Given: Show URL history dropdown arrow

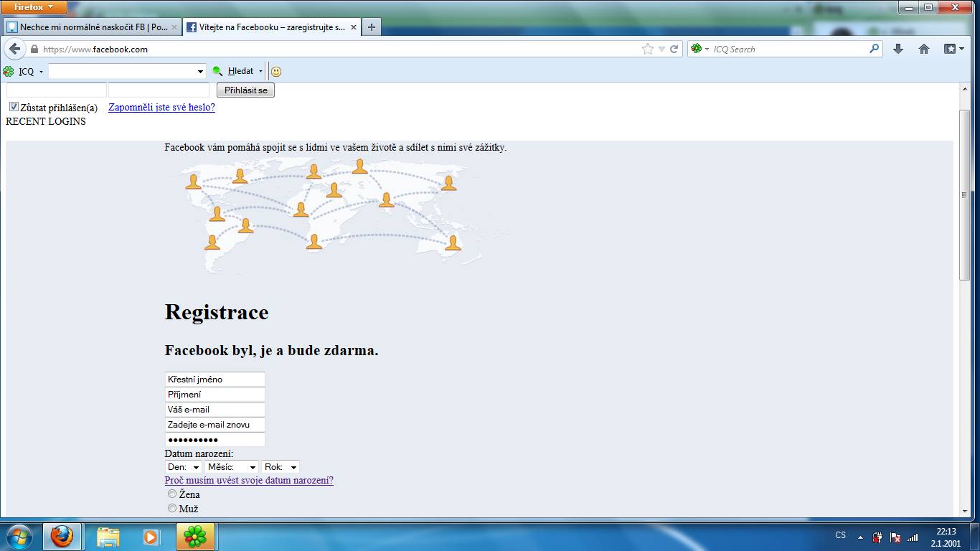Looking at the screenshot, I should [662, 49].
